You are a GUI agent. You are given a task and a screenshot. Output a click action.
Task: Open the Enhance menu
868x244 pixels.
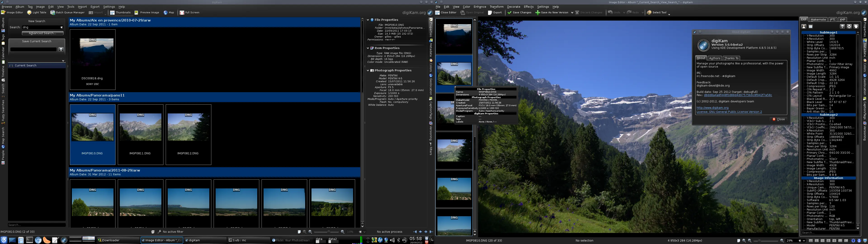pos(480,6)
